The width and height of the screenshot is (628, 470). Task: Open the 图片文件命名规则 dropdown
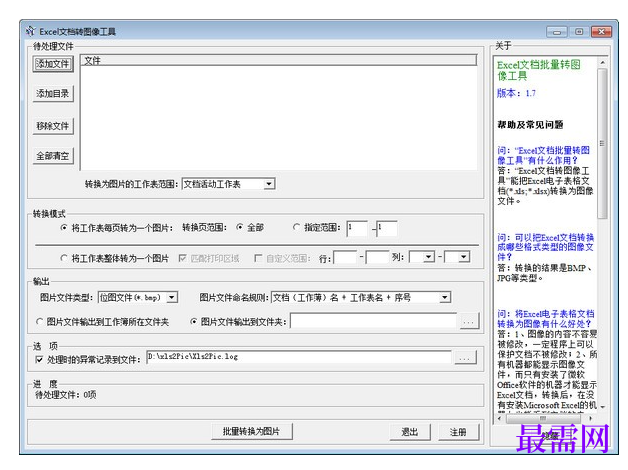(361, 297)
